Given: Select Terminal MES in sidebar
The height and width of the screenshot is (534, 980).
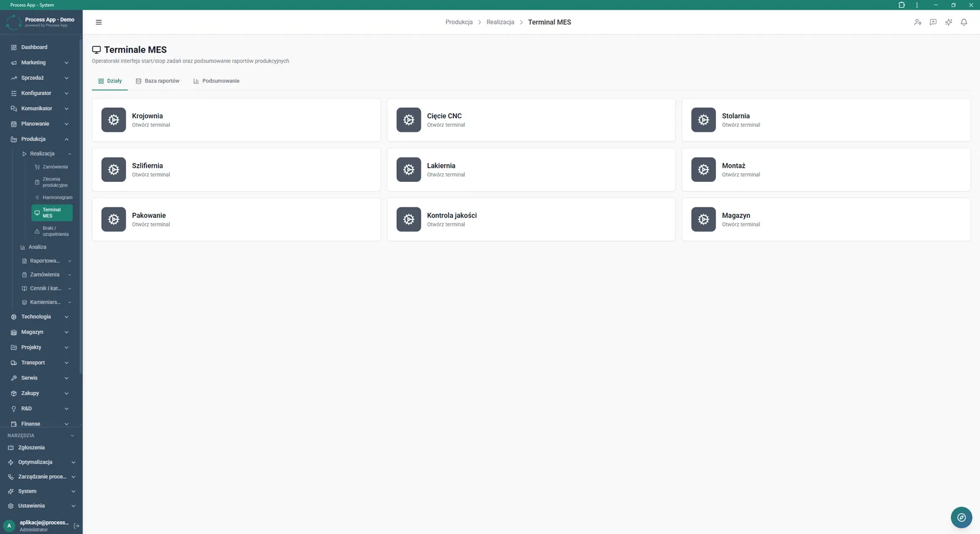Looking at the screenshot, I should click(52, 212).
